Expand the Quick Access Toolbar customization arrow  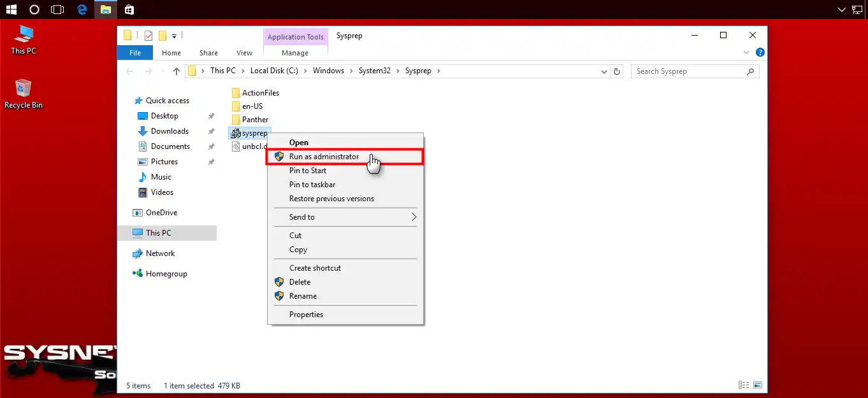pyautogui.click(x=173, y=36)
